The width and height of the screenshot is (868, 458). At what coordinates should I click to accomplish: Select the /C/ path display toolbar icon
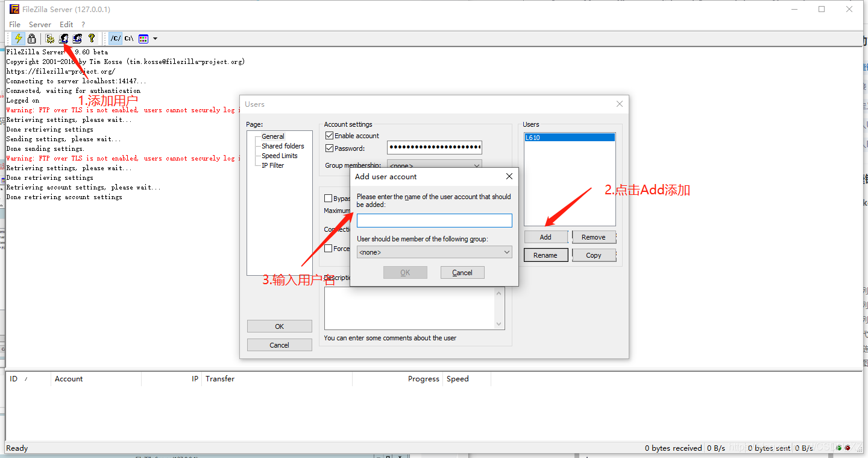[x=115, y=39]
